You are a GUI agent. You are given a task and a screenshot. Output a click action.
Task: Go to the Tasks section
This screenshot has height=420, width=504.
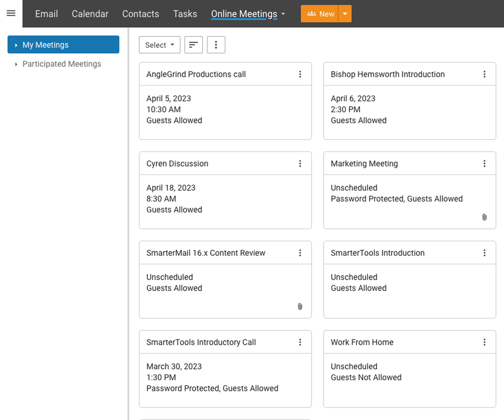click(x=185, y=14)
